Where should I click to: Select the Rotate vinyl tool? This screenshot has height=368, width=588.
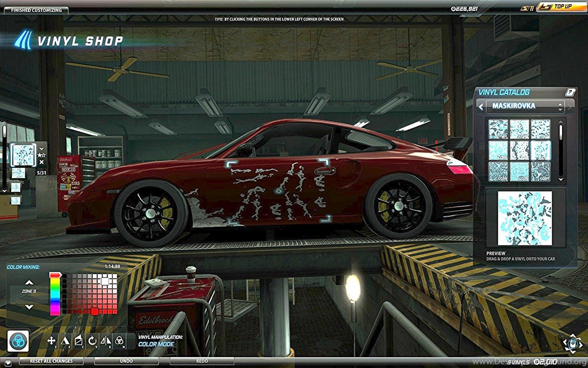tap(92, 341)
